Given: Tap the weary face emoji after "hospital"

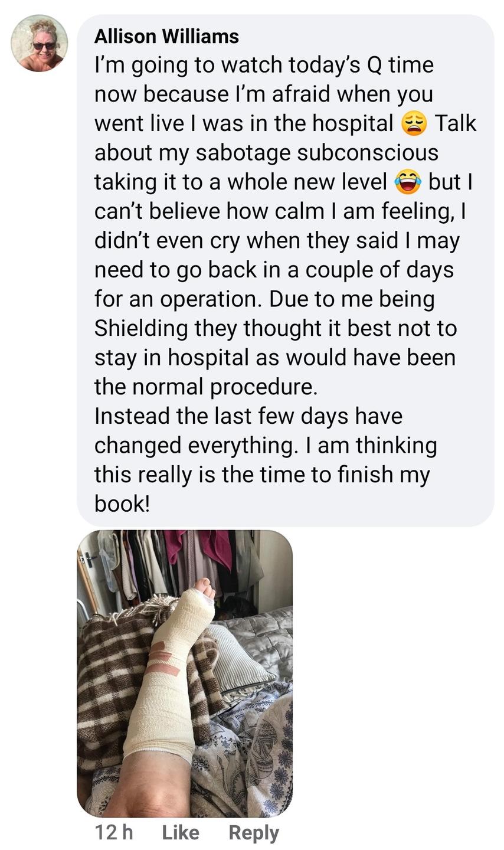Looking at the screenshot, I should [x=414, y=123].
